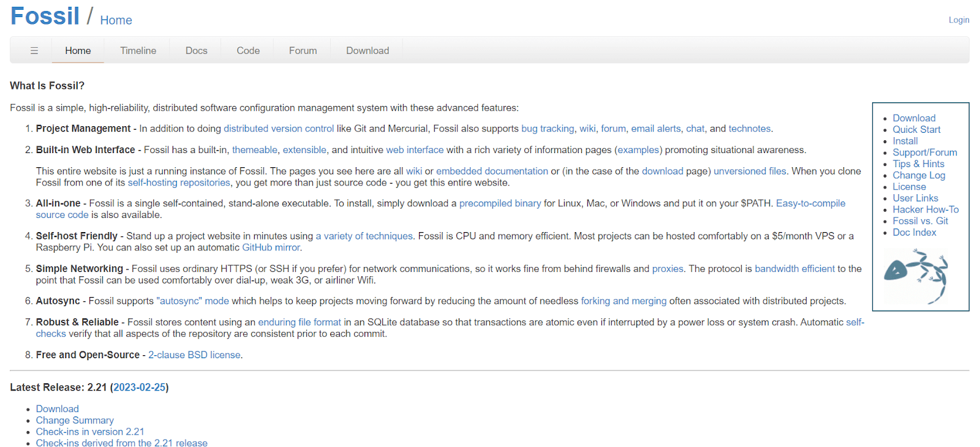Open the forum link in Project Management item
Viewport: 980px width, 447px height.
(x=613, y=129)
